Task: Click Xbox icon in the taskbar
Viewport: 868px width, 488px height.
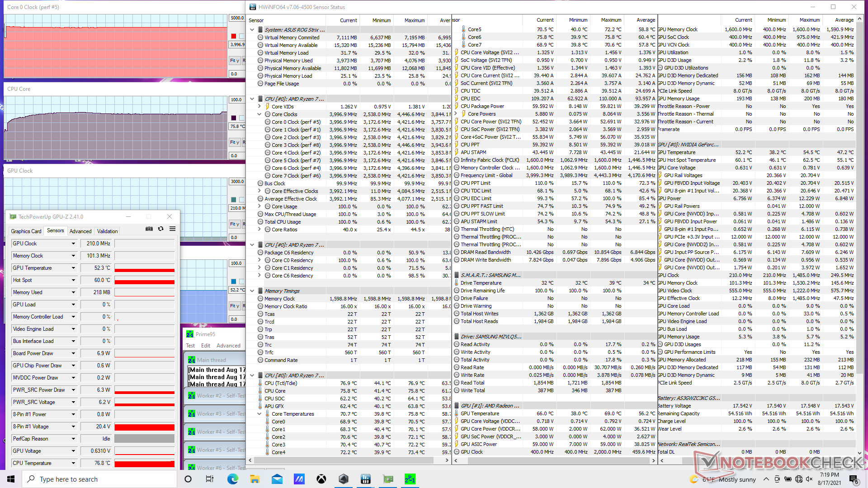Action: (x=321, y=479)
